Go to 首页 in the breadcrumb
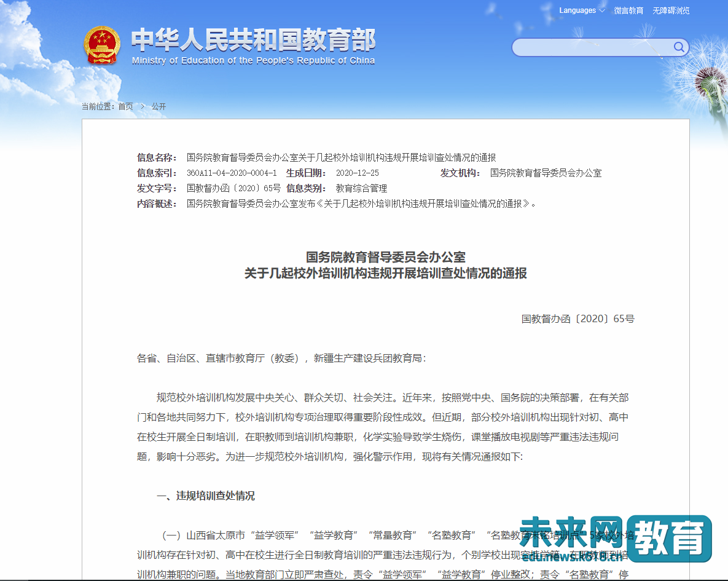 pyautogui.click(x=125, y=106)
